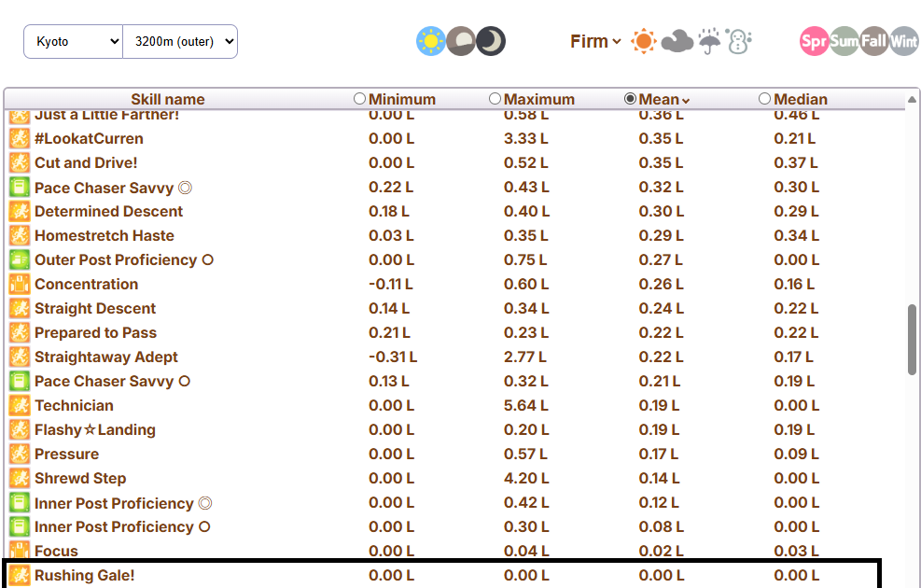Click the Concentration skill icon
Screen dimensions: 921x588
(x=20, y=285)
